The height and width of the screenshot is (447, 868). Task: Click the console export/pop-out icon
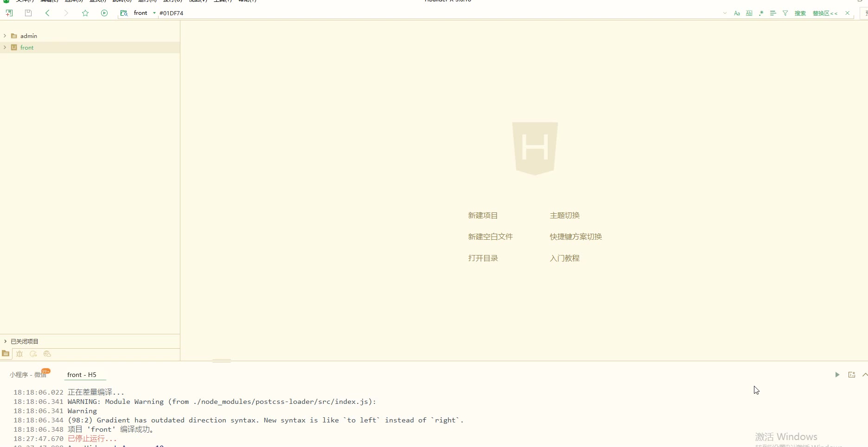(852, 375)
